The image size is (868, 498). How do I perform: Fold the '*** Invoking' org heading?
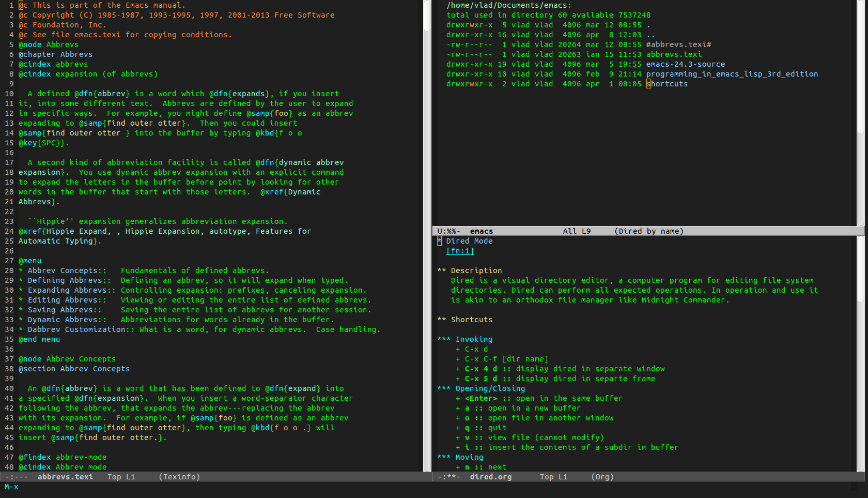tap(465, 339)
